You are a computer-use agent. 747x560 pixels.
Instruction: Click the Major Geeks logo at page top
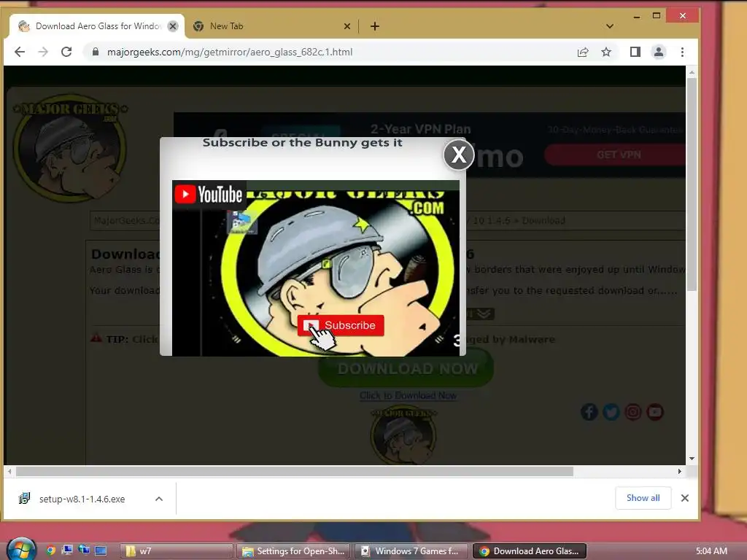click(x=71, y=147)
